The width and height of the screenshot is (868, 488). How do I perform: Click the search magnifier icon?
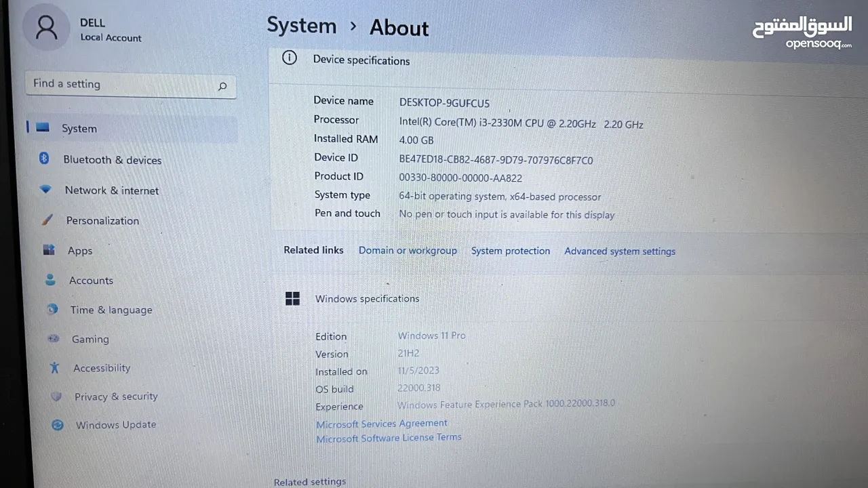[222, 86]
